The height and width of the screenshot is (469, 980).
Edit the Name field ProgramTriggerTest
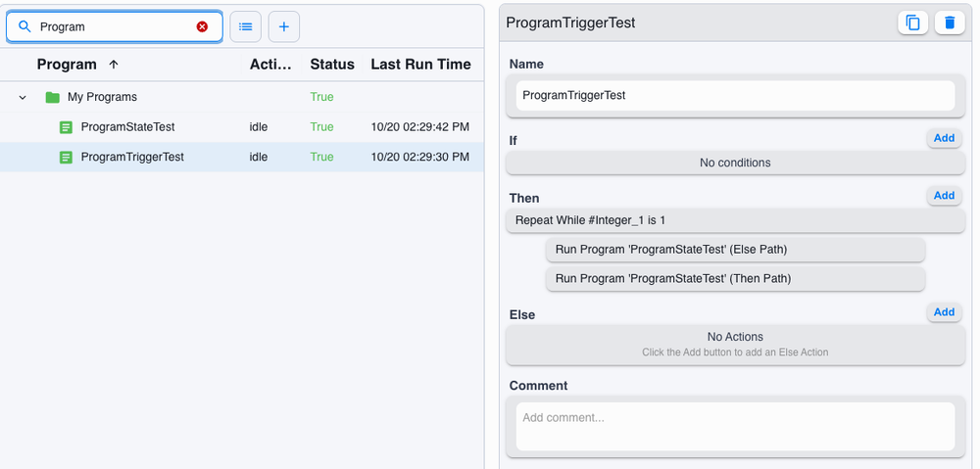tap(735, 96)
